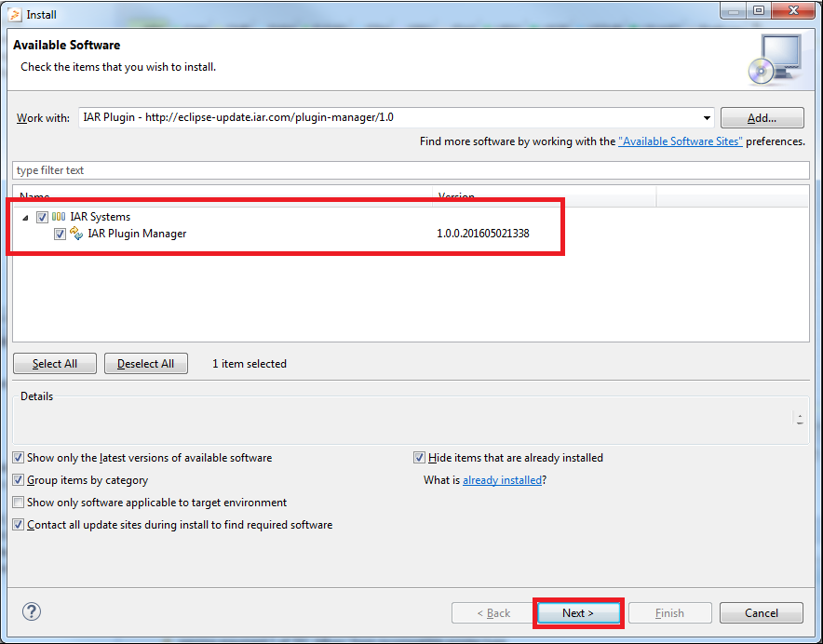Click the type filter text field
Viewport: 823px width, 644px height.
(411, 170)
